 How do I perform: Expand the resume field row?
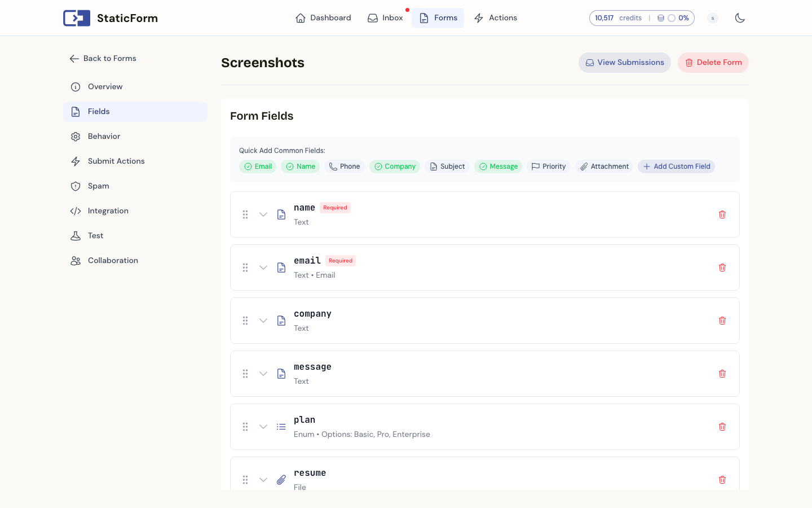click(x=263, y=480)
